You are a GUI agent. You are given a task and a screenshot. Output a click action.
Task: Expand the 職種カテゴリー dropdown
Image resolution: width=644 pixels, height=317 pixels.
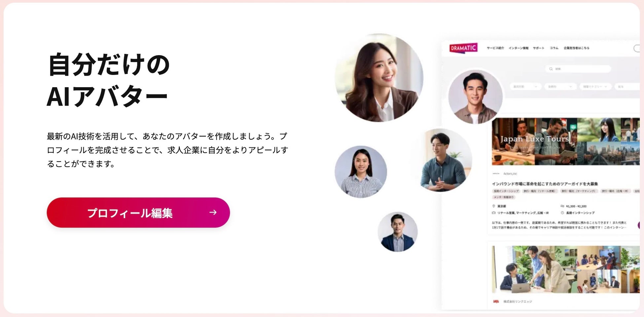595,87
